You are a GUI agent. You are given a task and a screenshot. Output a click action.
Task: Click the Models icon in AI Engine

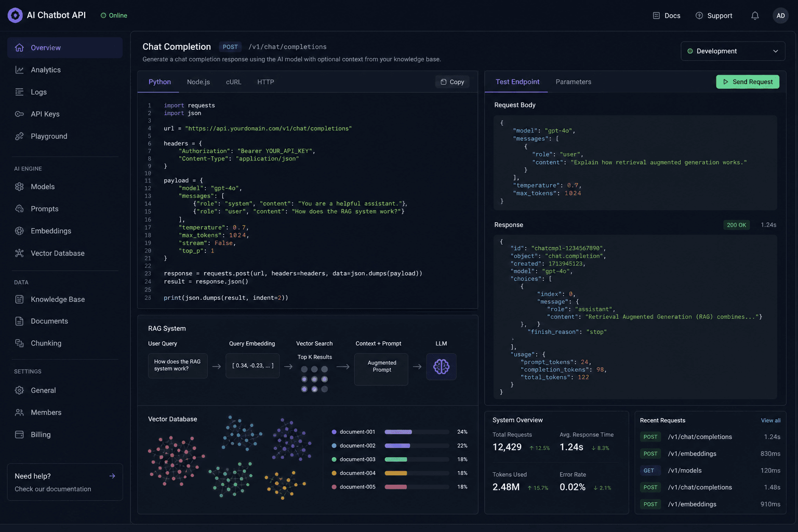19,187
